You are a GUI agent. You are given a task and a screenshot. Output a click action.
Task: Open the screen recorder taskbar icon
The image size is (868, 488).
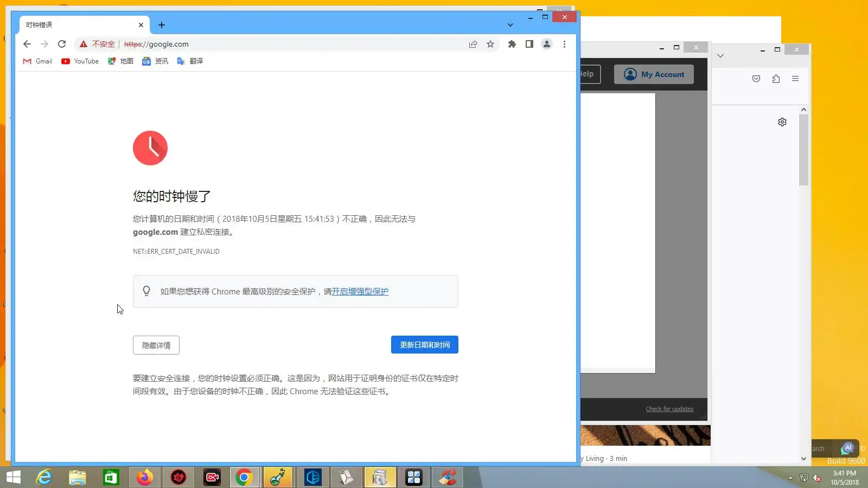[x=212, y=477]
